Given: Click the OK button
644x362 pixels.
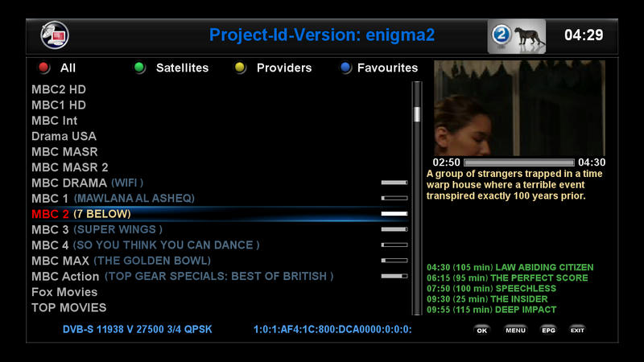Looking at the screenshot, I should (481, 330).
